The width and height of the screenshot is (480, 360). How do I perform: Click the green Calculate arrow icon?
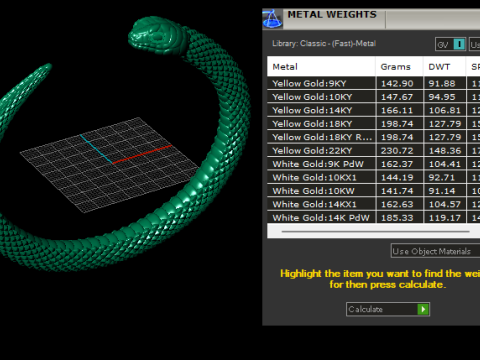tap(423, 309)
